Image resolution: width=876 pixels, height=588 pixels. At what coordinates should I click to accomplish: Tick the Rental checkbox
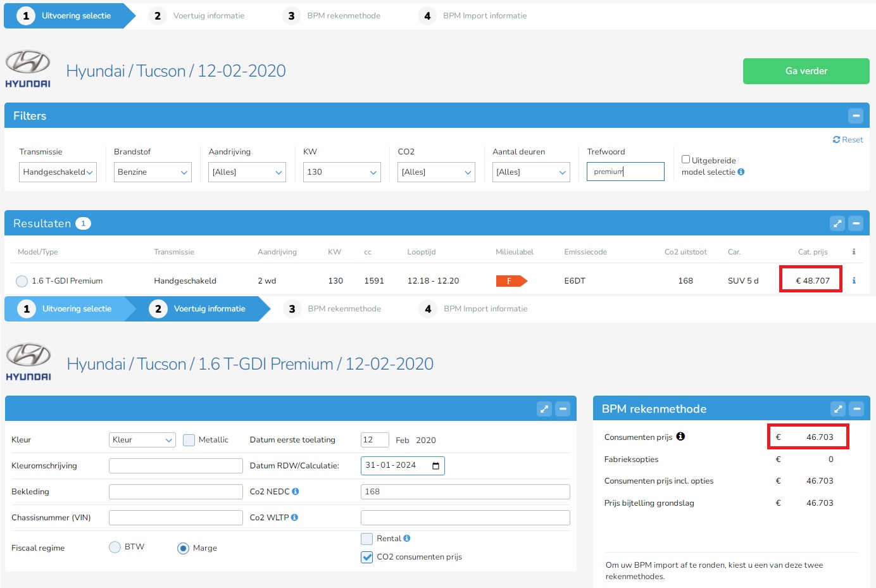366,539
